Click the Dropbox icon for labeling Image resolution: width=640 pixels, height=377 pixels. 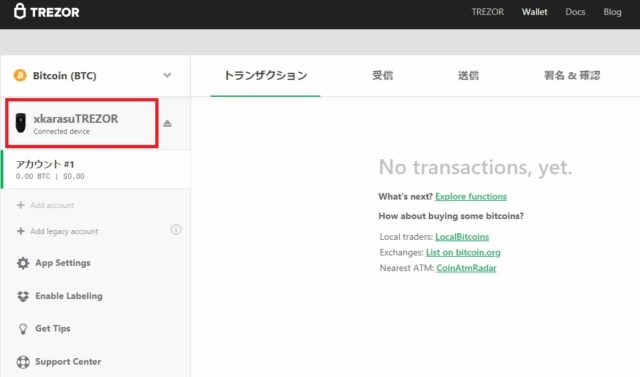(23, 296)
